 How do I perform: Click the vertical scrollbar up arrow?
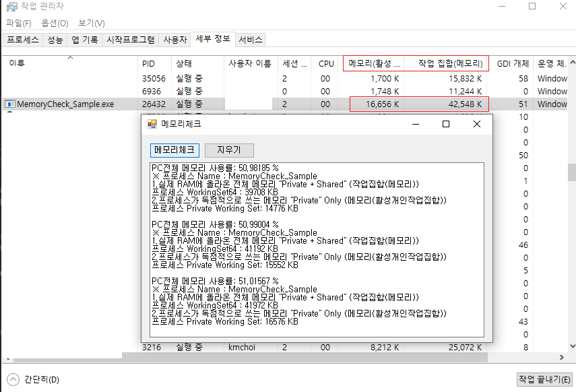coord(573,62)
